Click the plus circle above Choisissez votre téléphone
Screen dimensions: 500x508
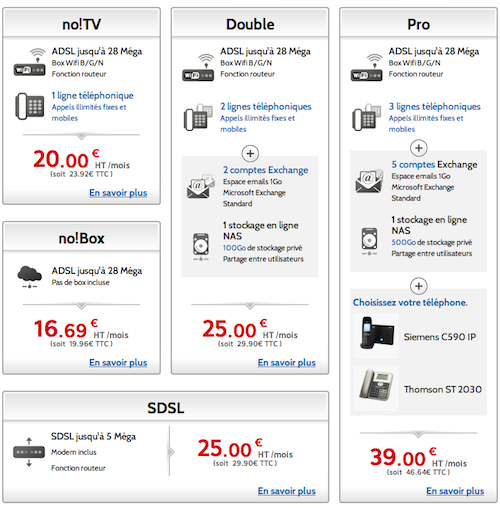(x=419, y=286)
